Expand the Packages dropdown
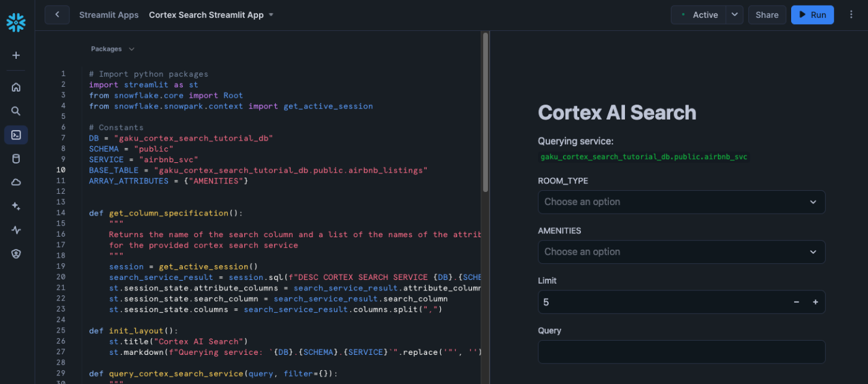 click(112, 49)
